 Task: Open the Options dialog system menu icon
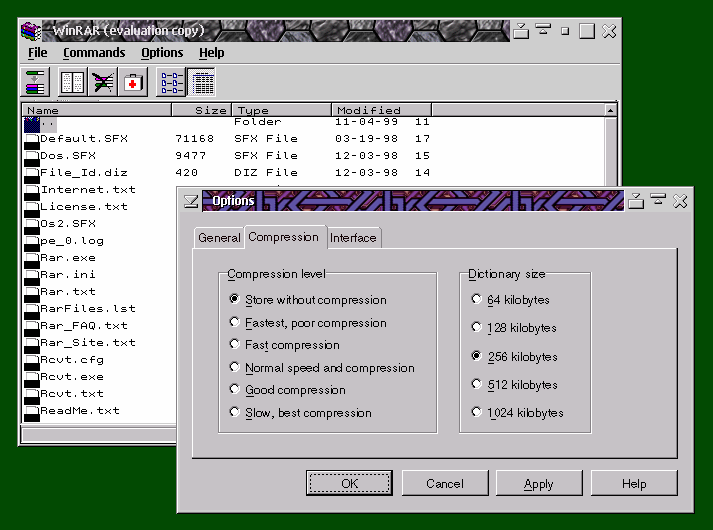click(191, 201)
